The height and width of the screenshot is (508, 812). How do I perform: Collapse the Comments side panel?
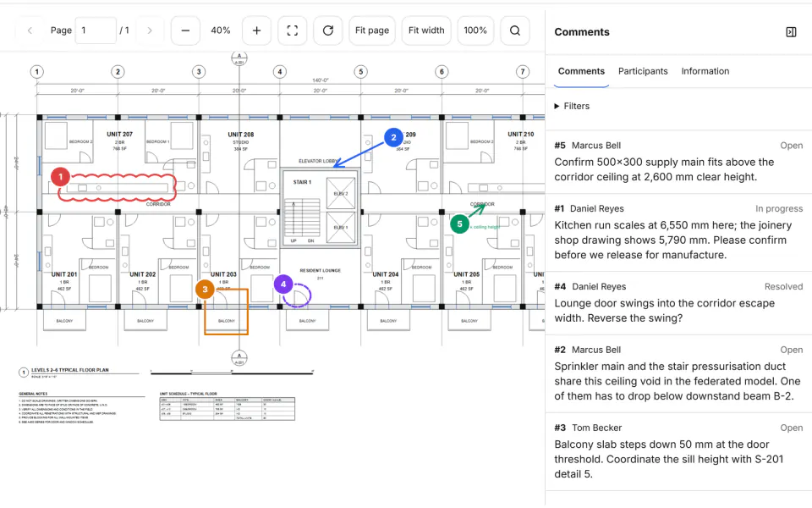click(791, 32)
